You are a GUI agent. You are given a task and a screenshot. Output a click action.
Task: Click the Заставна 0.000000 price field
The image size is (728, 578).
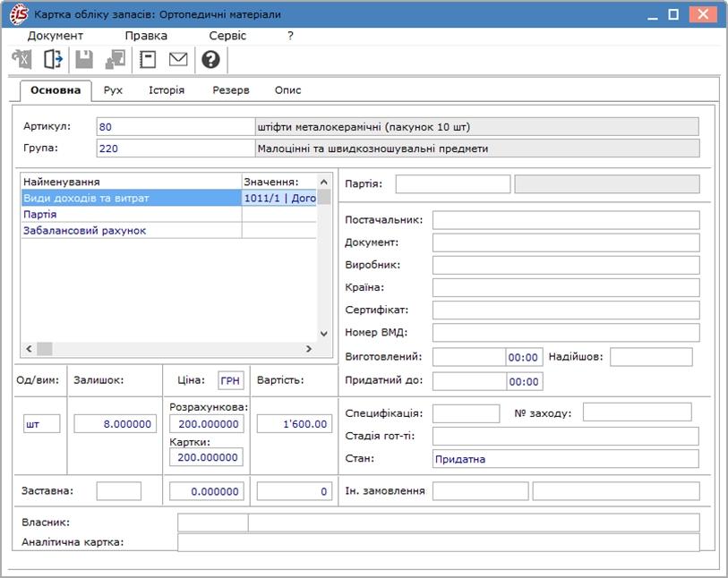207,491
